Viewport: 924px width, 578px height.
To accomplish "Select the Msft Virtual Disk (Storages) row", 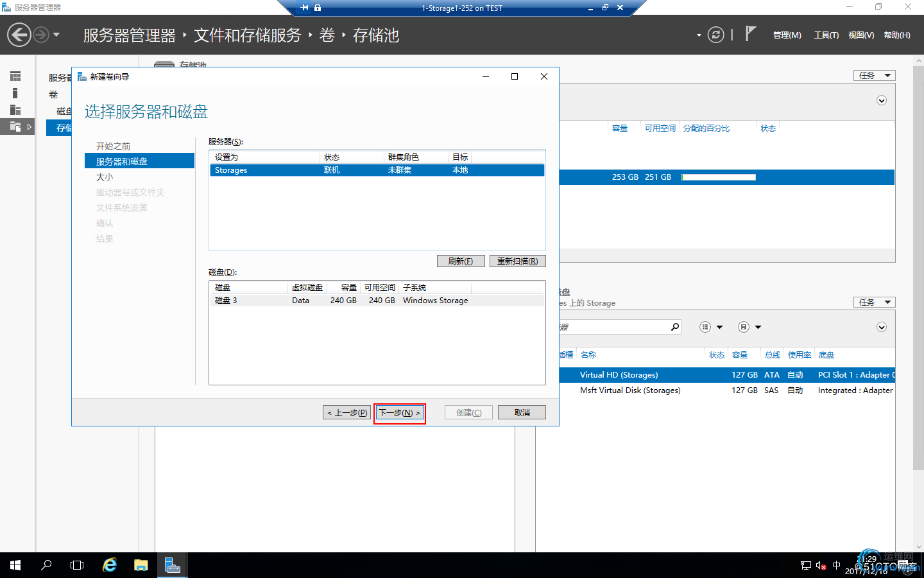I will click(x=727, y=390).
